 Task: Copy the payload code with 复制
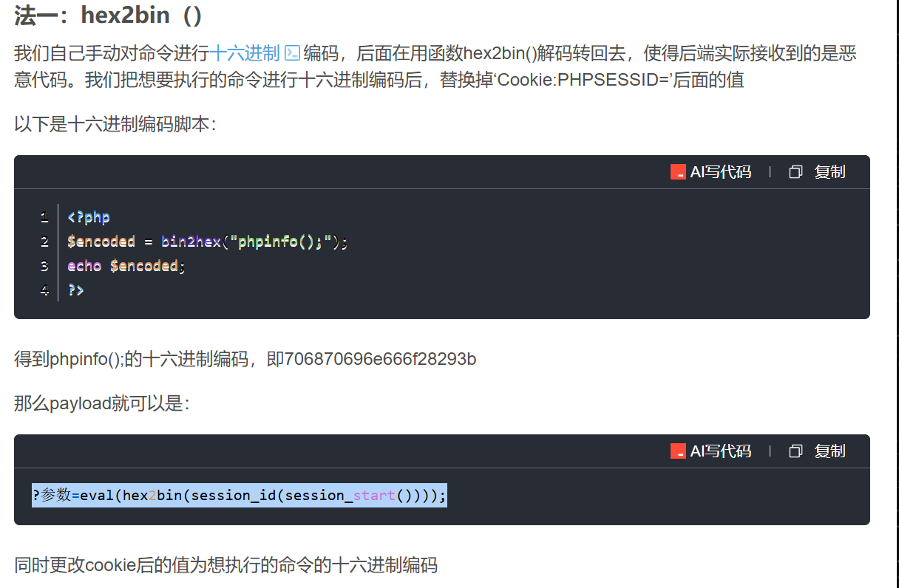pos(830,451)
